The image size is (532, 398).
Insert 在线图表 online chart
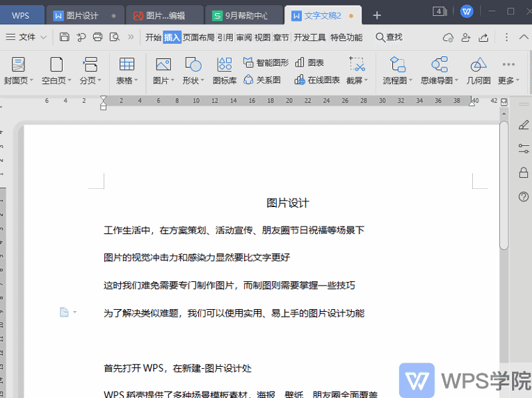click(x=317, y=80)
